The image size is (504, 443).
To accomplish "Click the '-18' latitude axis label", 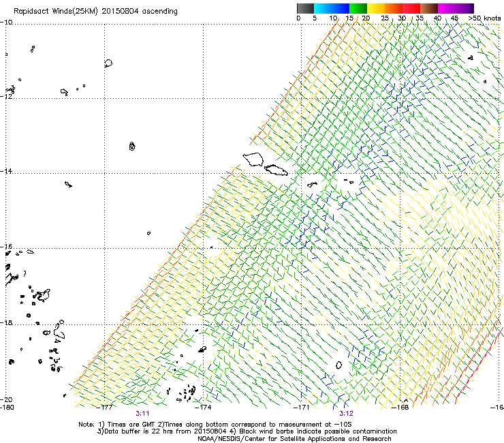I will [6, 322].
